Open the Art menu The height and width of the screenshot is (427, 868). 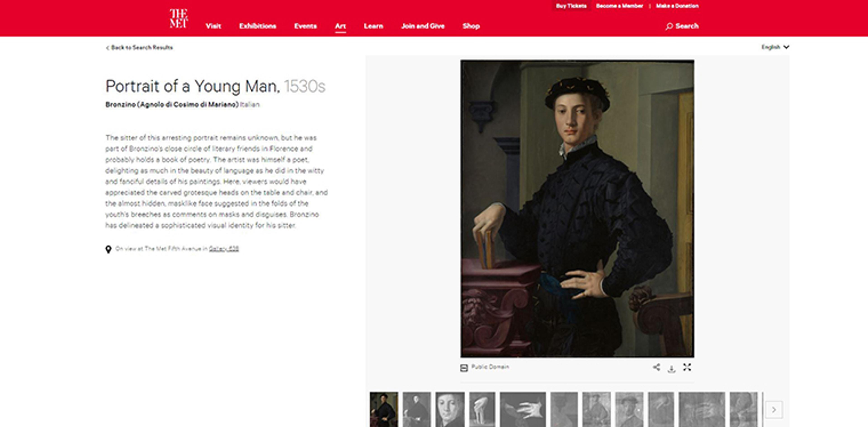(340, 26)
